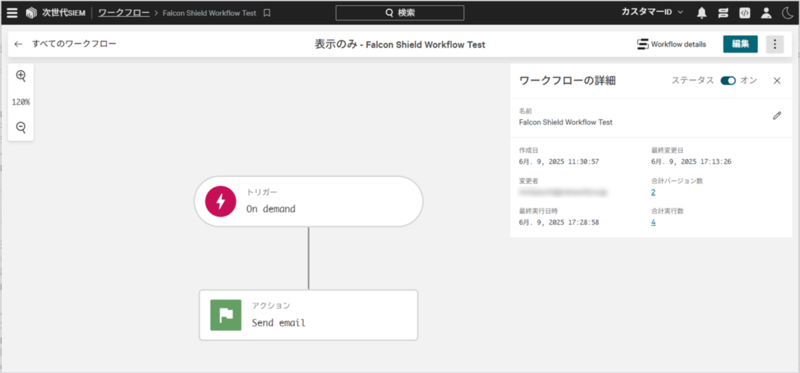Click the name value Falcon Shield Workflow Test

(565, 122)
